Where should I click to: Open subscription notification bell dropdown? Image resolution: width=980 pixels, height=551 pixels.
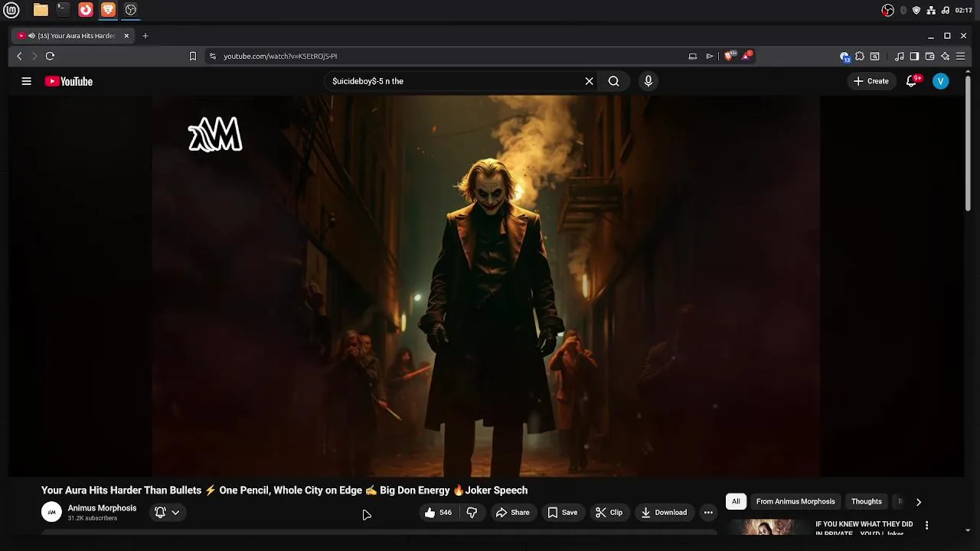167,512
